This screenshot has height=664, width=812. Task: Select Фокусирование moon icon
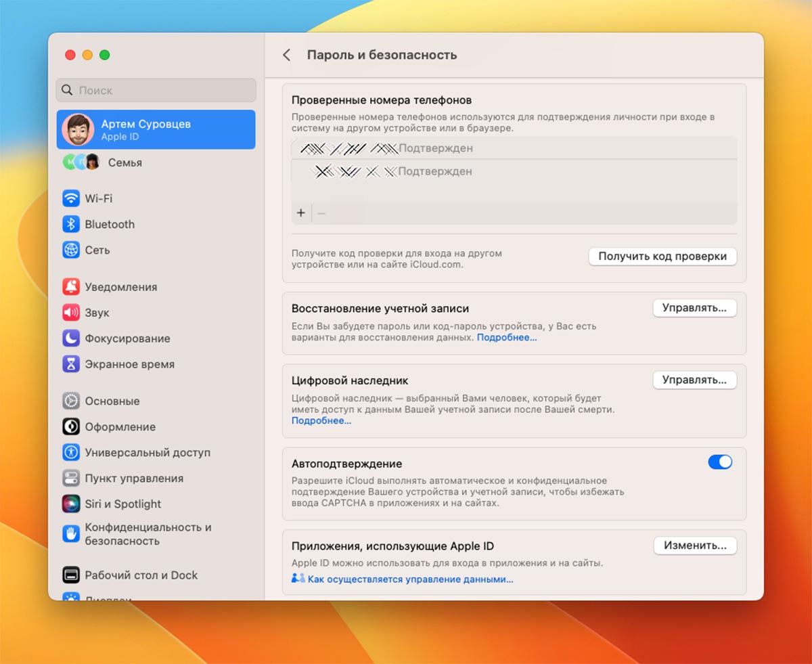pos(71,338)
